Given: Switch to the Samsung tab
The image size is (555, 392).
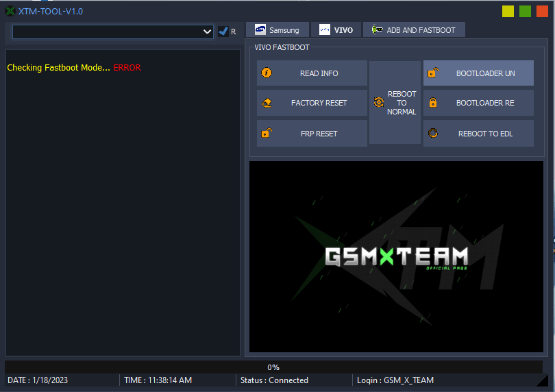Looking at the screenshot, I should click(277, 30).
